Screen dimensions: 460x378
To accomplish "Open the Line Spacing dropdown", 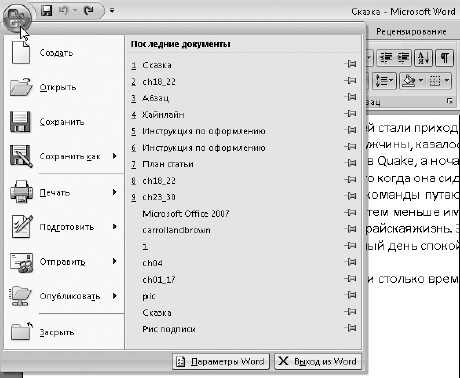I will tap(384, 81).
